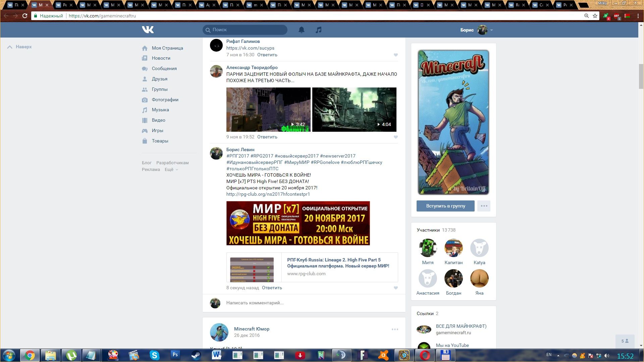The height and width of the screenshot is (362, 644).
Task: Click Вступить в группу button
Action: pyautogui.click(x=445, y=206)
